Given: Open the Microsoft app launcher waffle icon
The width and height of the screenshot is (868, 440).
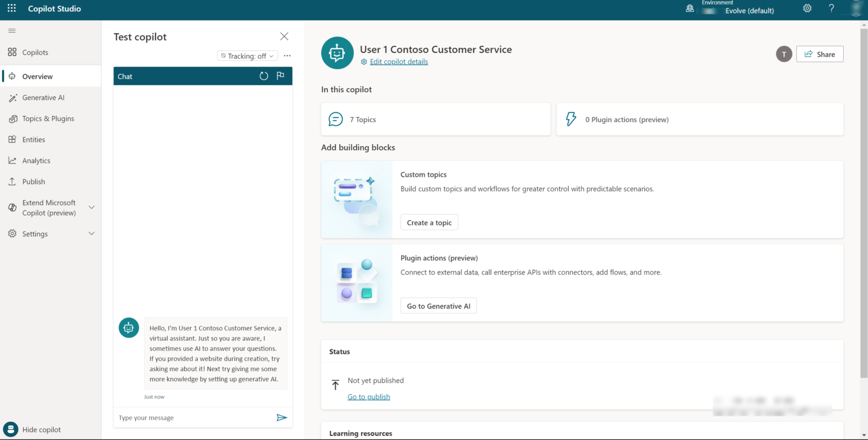Looking at the screenshot, I should [11, 8].
